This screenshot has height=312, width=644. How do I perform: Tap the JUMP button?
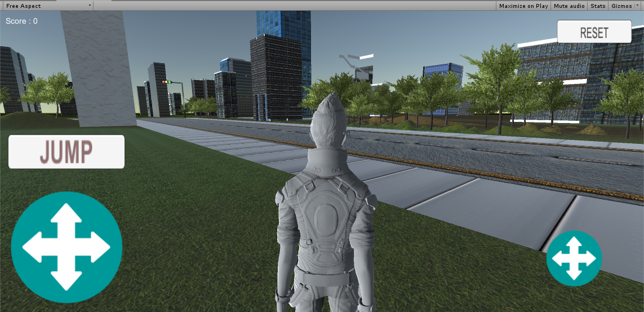point(66,152)
